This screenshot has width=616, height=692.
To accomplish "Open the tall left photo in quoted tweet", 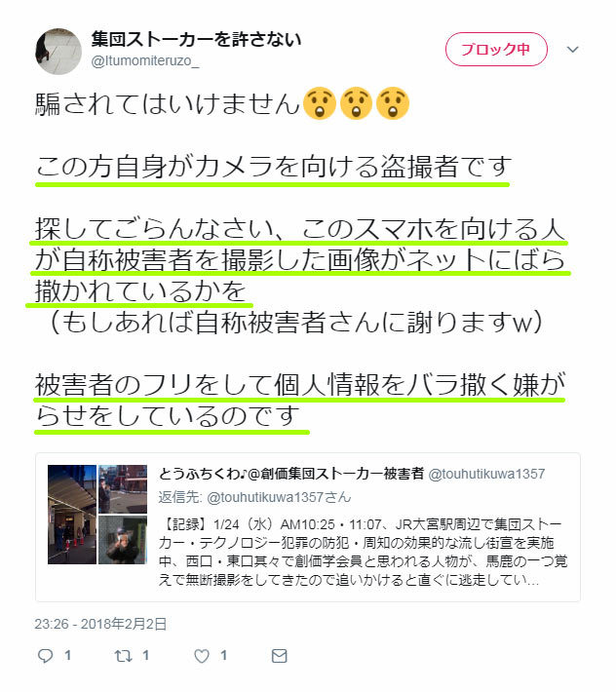I will click(72, 515).
